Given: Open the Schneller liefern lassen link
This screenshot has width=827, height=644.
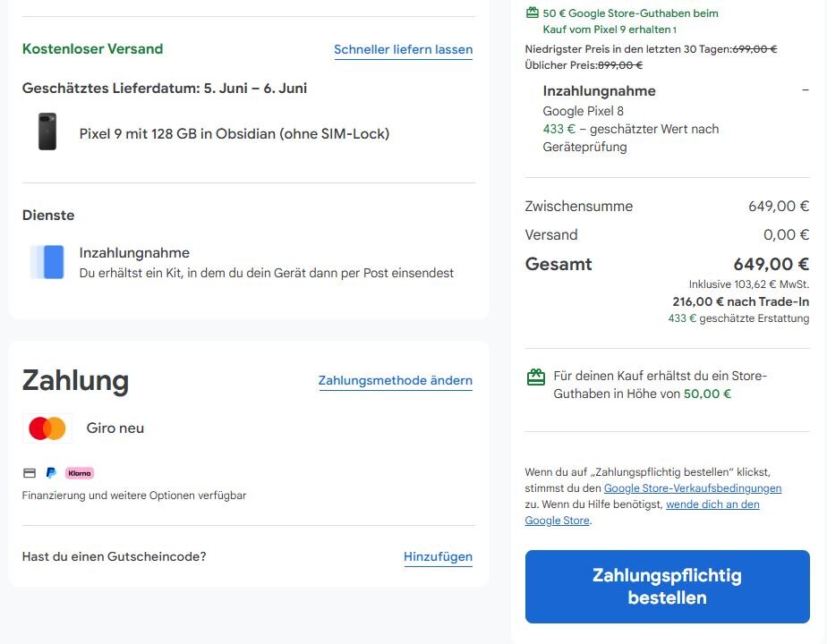Looking at the screenshot, I should pos(403,50).
